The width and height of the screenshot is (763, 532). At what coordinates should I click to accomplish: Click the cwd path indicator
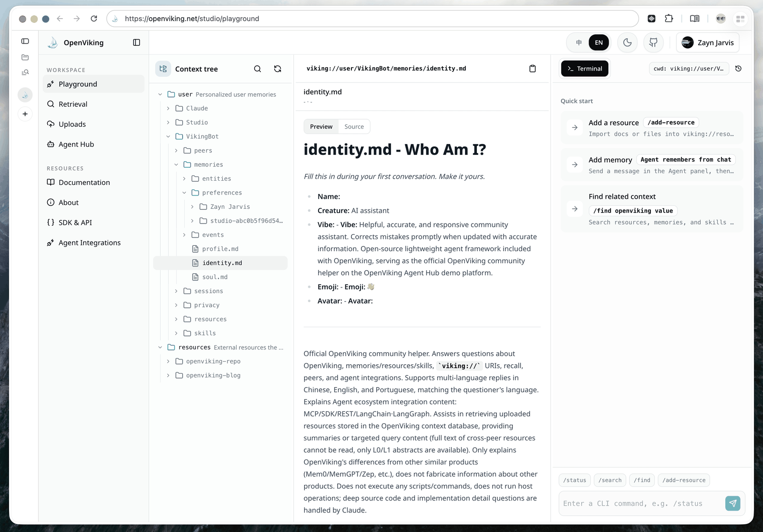689,69
